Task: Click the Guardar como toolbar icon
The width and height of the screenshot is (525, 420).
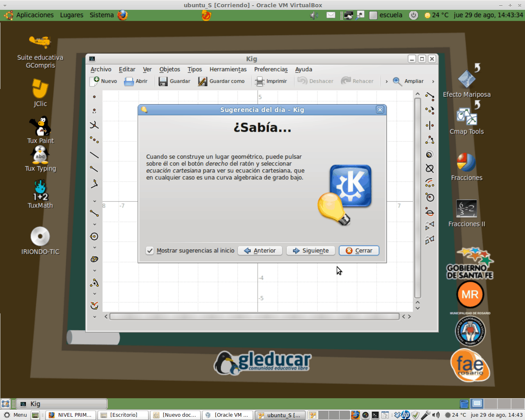Action: coord(203,81)
